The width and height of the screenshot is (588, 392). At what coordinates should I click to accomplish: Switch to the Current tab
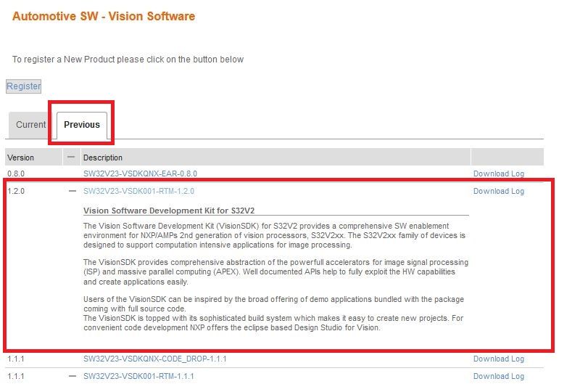(30, 125)
